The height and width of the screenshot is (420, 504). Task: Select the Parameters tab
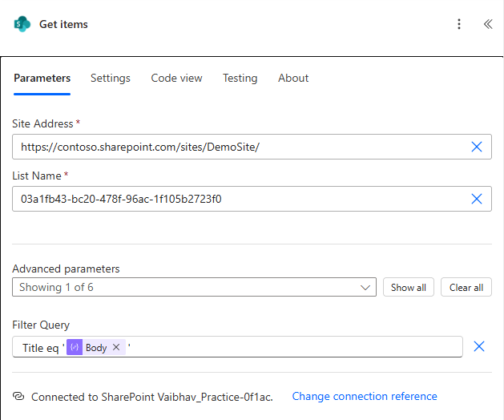pyautogui.click(x=42, y=78)
